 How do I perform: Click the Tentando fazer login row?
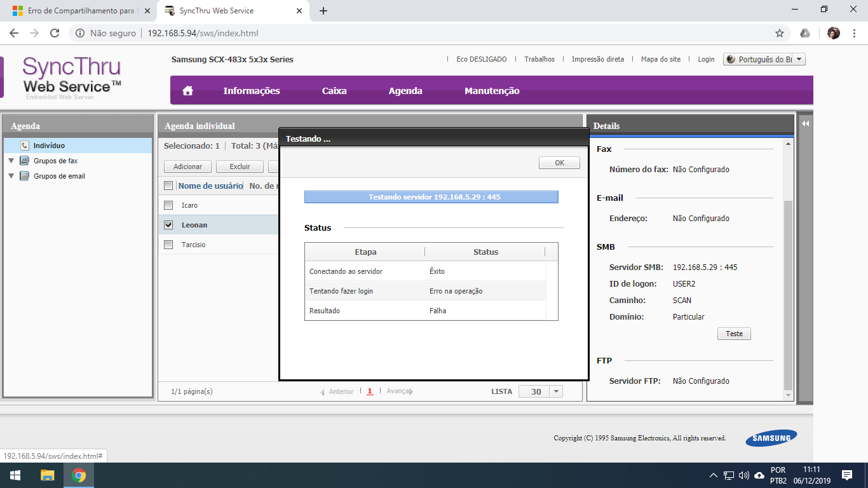(x=425, y=291)
